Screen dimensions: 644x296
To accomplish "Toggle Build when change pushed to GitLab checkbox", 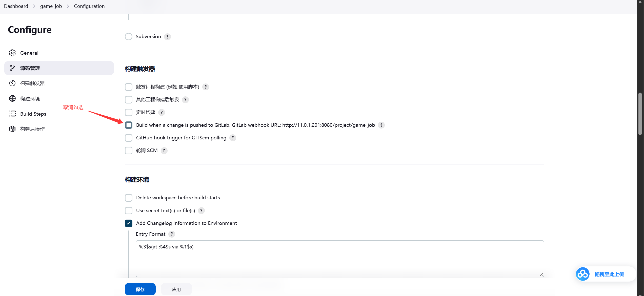I will click(129, 125).
